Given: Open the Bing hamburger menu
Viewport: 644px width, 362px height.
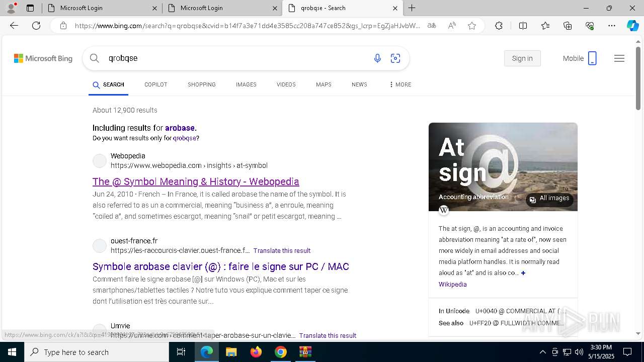Looking at the screenshot, I should (x=619, y=58).
